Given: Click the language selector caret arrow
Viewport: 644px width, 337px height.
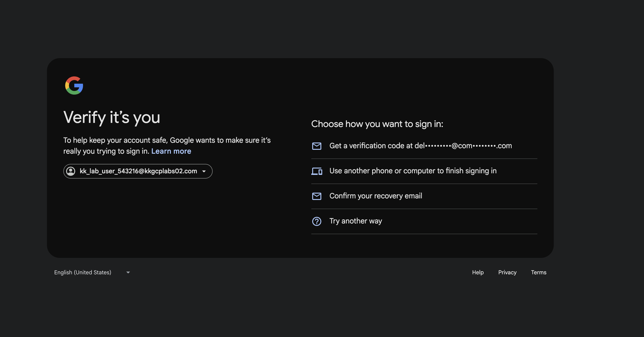Looking at the screenshot, I should pyautogui.click(x=128, y=272).
